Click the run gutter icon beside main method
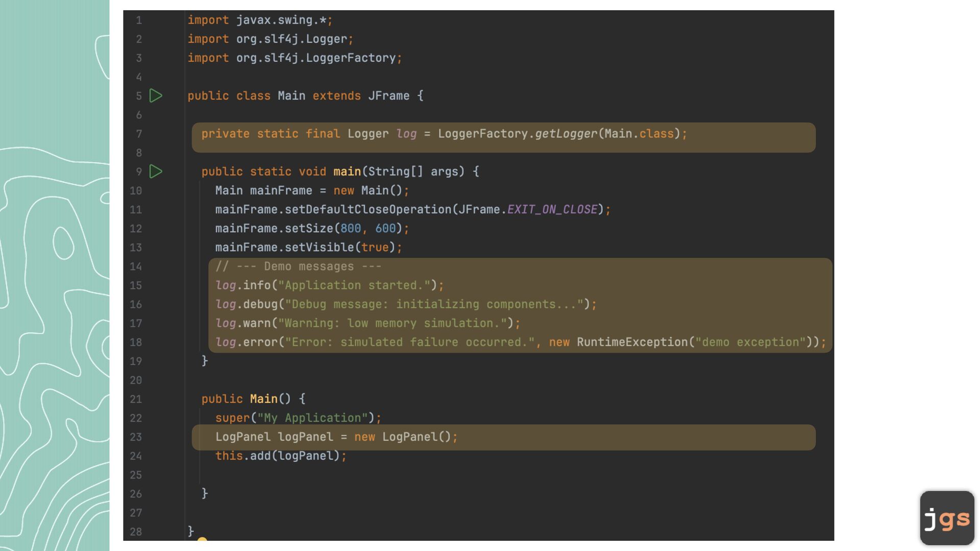 tap(156, 171)
